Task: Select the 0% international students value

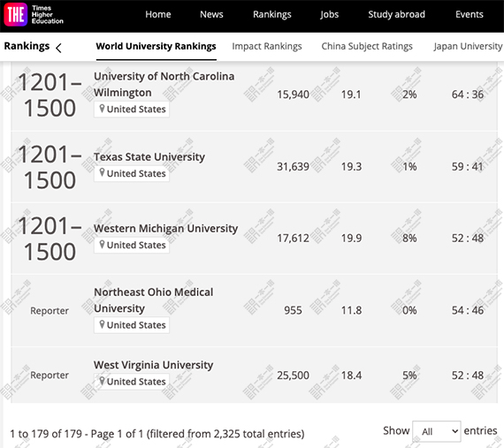Action: pyautogui.click(x=409, y=310)
